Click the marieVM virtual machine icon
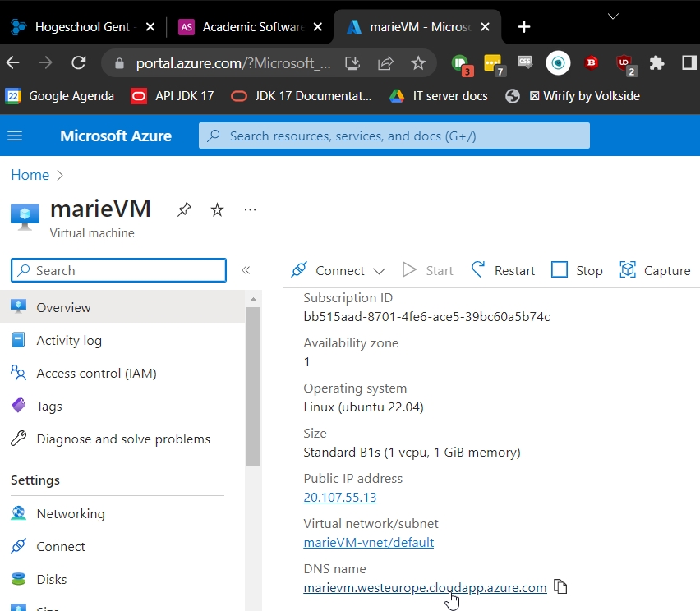700x611 pixels. click(25, 217)
